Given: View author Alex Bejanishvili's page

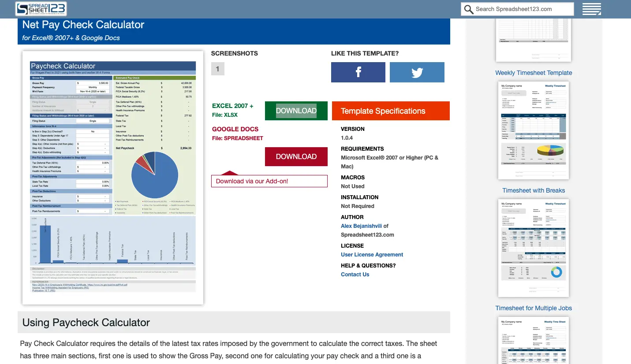Looking at the screenshot, I should click(362, 226).
